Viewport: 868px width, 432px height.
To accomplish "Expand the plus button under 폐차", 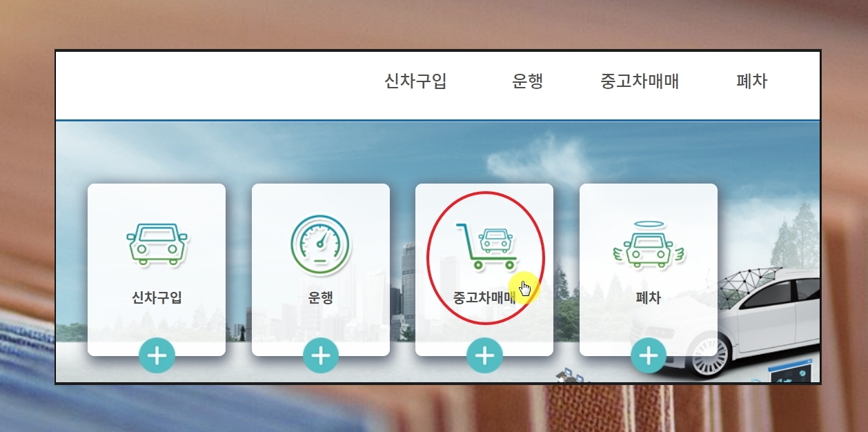I will [x=649, y=355].
